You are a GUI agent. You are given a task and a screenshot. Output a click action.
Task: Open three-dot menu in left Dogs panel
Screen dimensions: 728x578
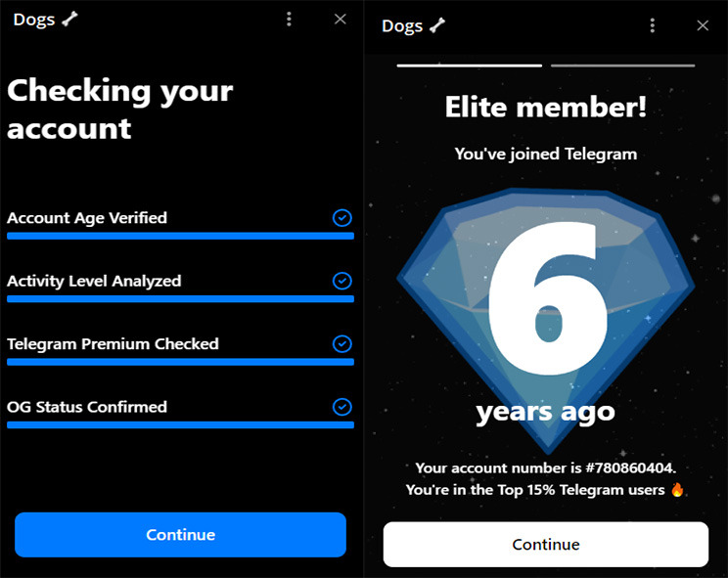(x=289, y=19)
